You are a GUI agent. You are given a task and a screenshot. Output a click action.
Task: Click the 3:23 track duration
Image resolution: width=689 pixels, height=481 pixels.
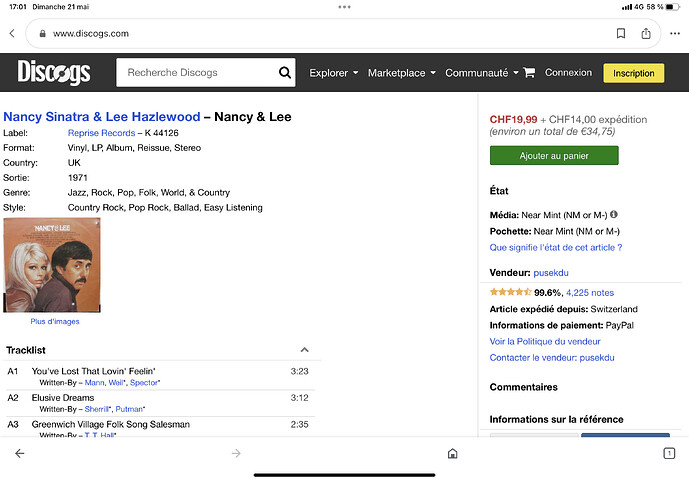299,371
